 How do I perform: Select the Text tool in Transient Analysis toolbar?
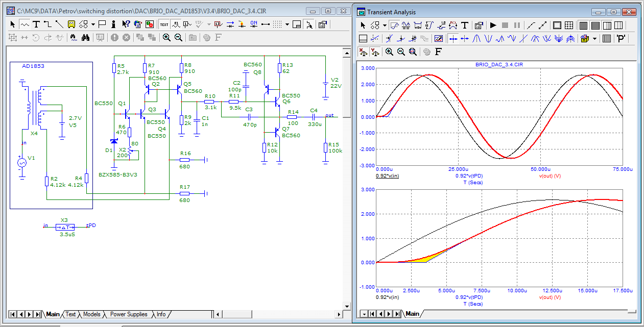[464, 25]
